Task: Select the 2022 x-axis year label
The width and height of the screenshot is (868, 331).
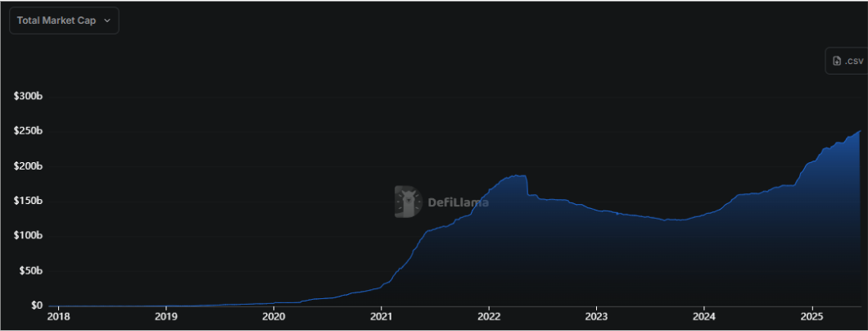Action: 489,316
